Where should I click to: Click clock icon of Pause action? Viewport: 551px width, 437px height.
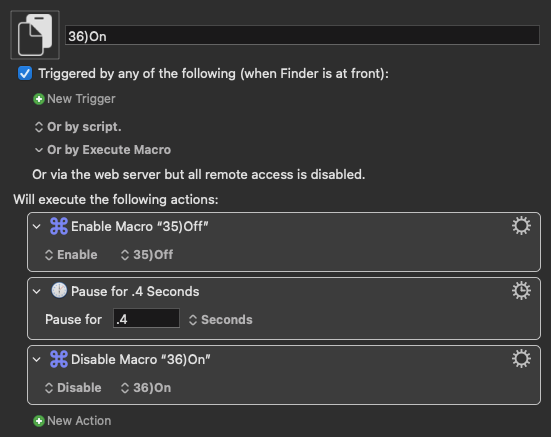coord(59,291)
